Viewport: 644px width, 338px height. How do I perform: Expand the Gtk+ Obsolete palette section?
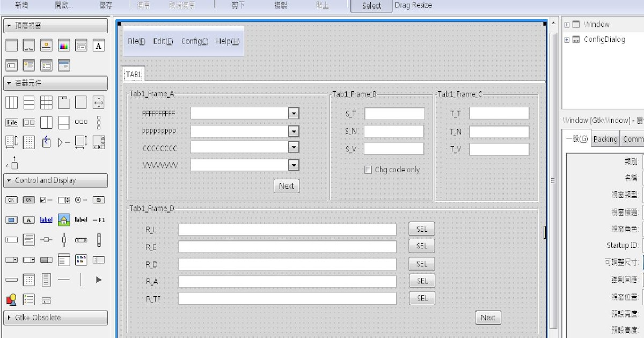click(56, 318)
